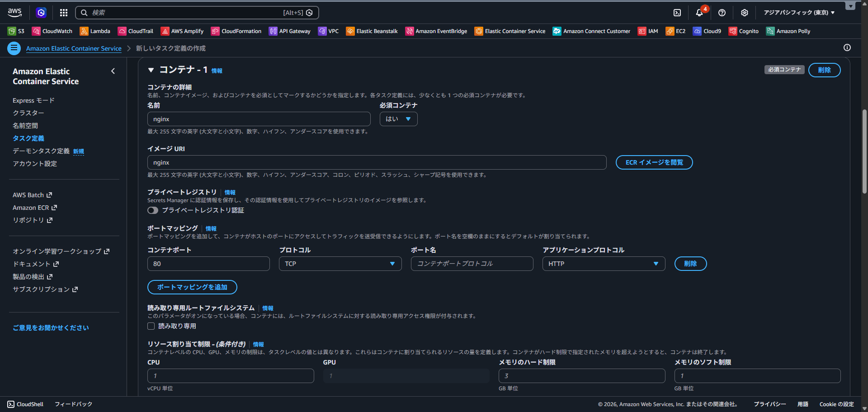Screen dimensions: 868x412
Task: Click ECR イメージを閲覧 button
Action: coord(654,162)
